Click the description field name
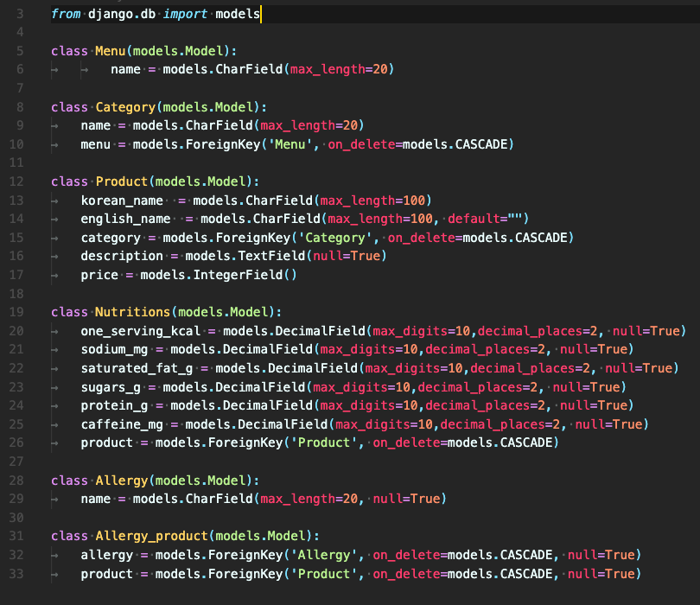 122,256
